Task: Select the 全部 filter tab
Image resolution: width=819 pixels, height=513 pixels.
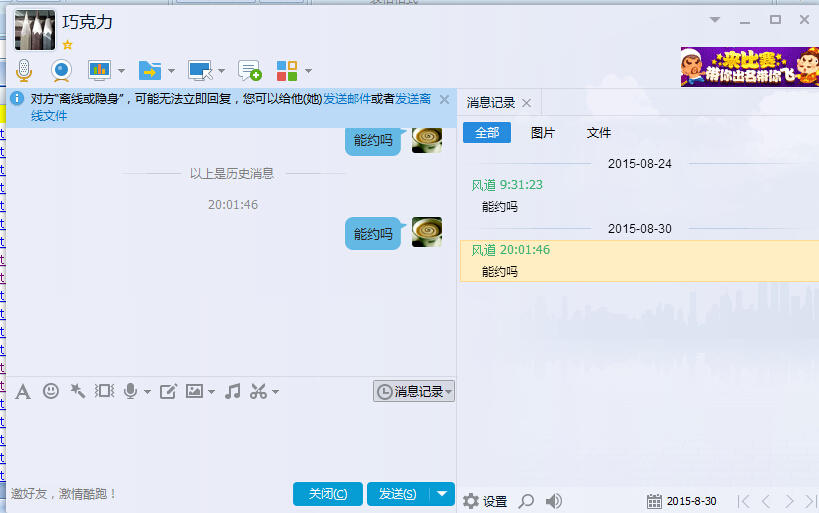Action: 487,133
